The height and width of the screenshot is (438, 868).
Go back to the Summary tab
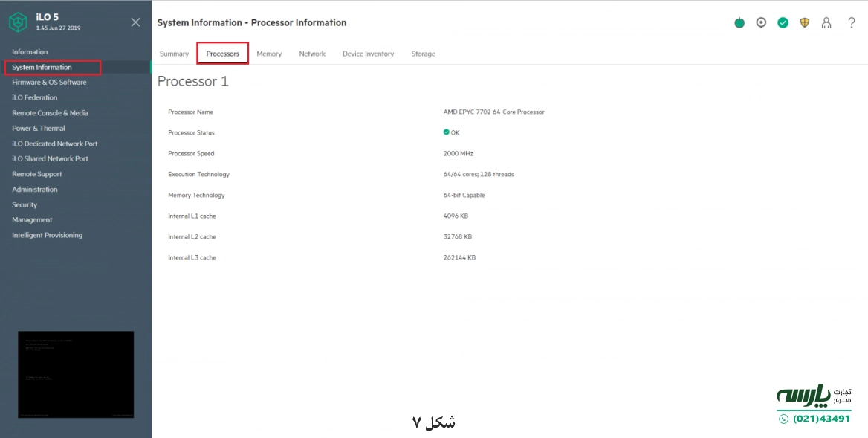[174, 54]
